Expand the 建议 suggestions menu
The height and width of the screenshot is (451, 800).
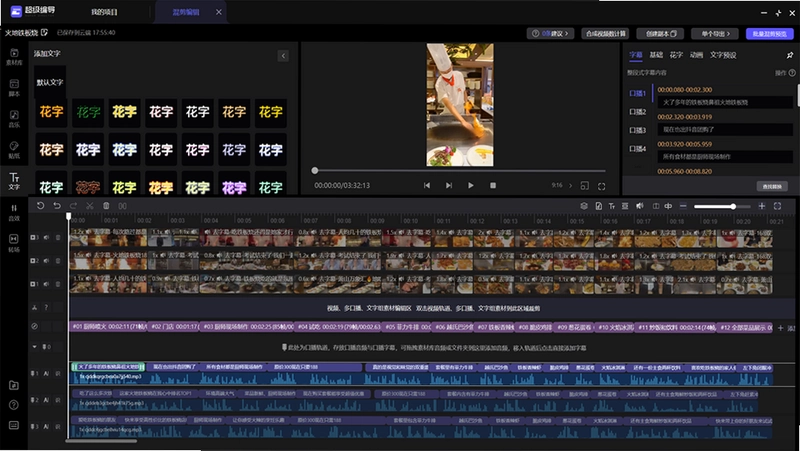click(x=550, y=34)
